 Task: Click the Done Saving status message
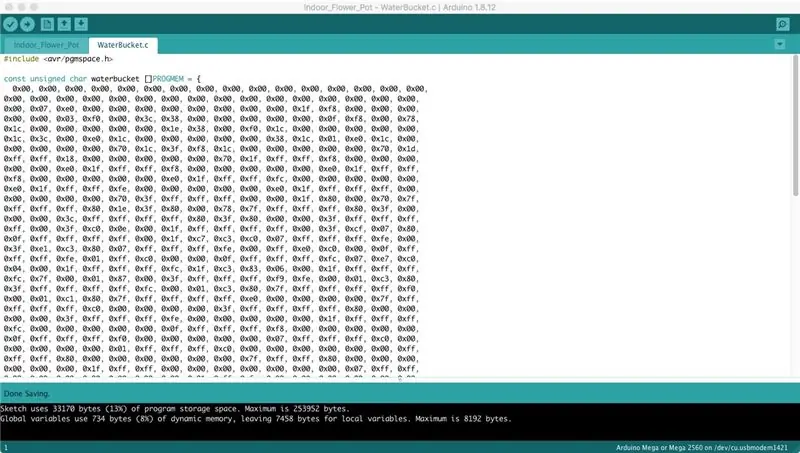27,394
